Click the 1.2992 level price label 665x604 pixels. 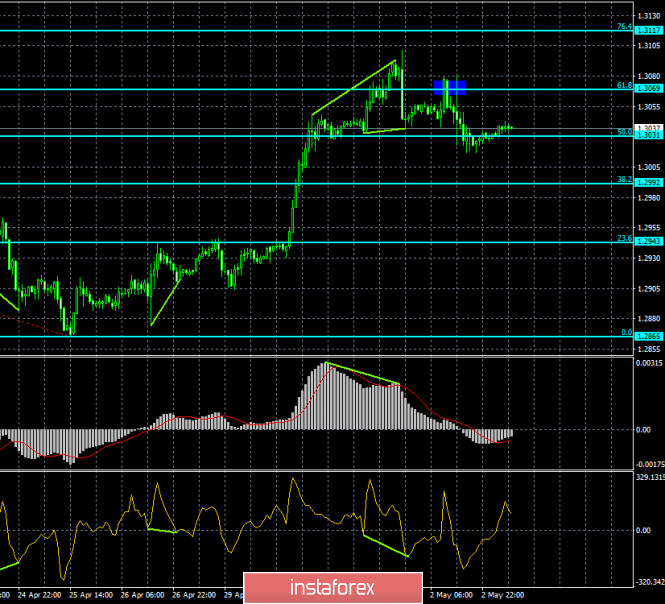[648, 183]
